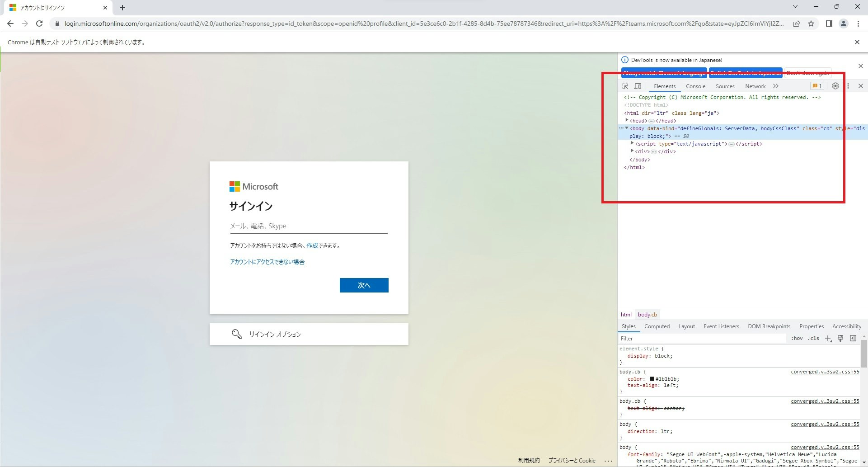
Task: Focus the メール、電話、Skype input field
Action: [x=309, y=226]
